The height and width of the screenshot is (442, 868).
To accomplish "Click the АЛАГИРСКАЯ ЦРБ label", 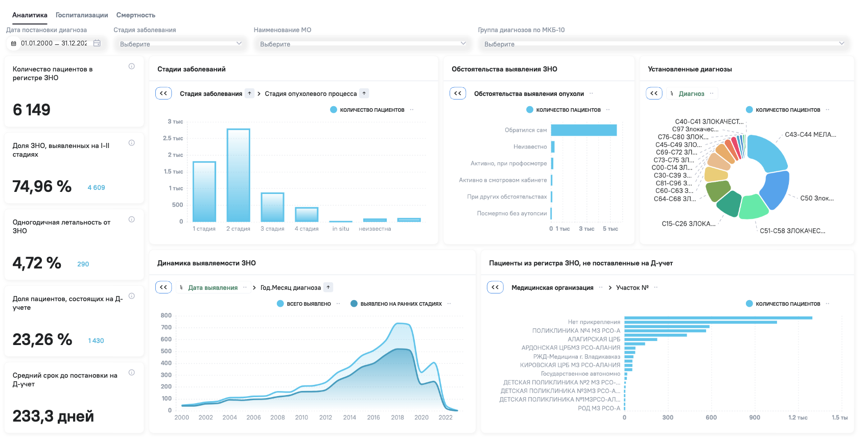I will 594,339.
